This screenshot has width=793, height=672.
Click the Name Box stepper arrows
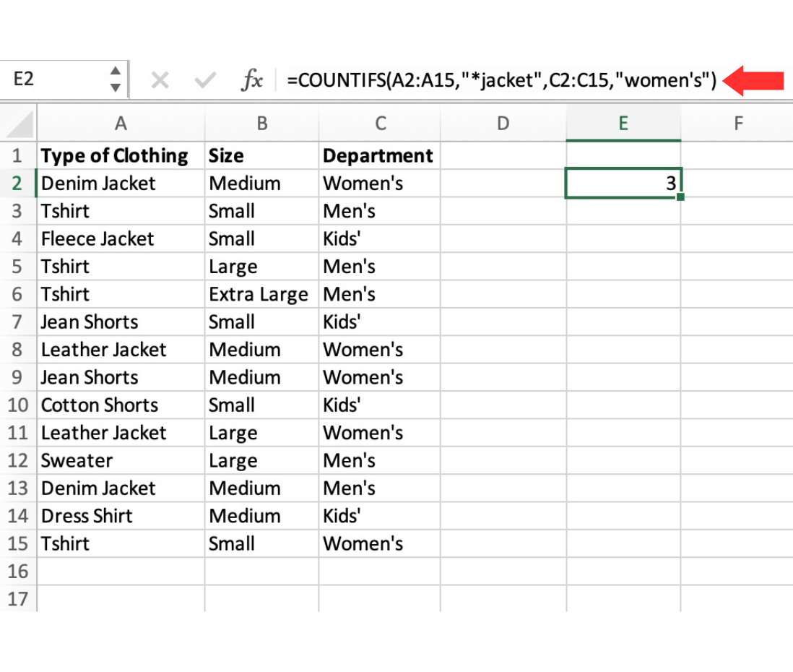coord(116,79)
